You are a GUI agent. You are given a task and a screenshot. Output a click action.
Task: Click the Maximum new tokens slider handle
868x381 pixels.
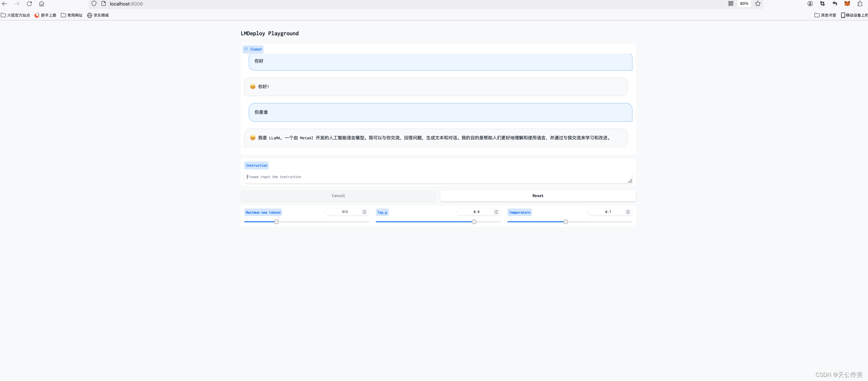[x=276, y=222]
